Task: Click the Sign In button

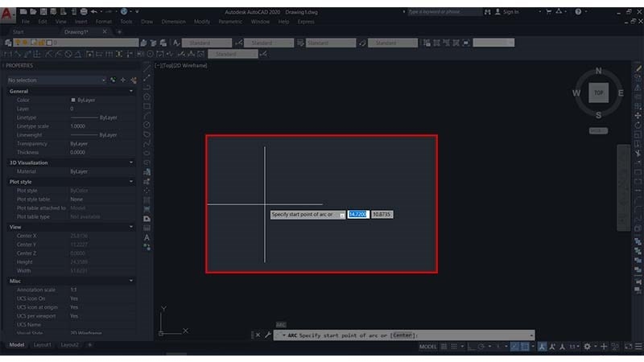Action: [507, 12]
